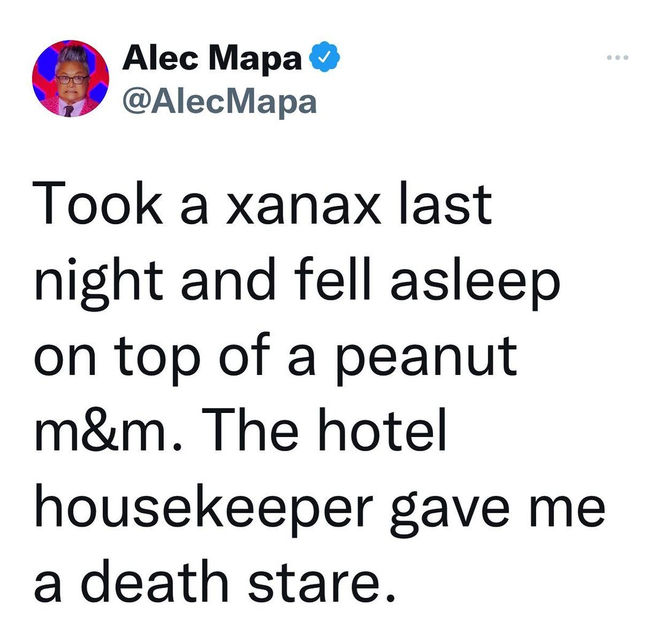Click the Alec Mapa display name
This screenshot has height=644, width=664.
(x=212, y=59)
